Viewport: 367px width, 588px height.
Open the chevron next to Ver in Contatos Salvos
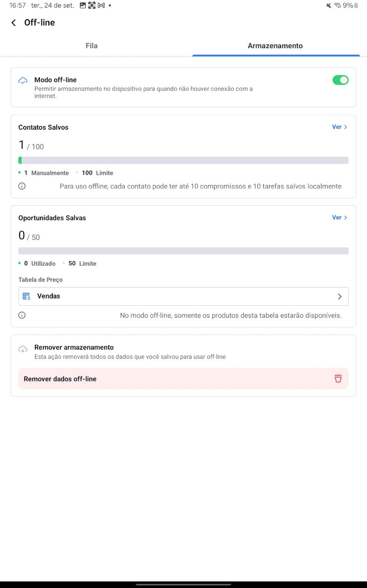pyautogui.click(x=346, y=127)
